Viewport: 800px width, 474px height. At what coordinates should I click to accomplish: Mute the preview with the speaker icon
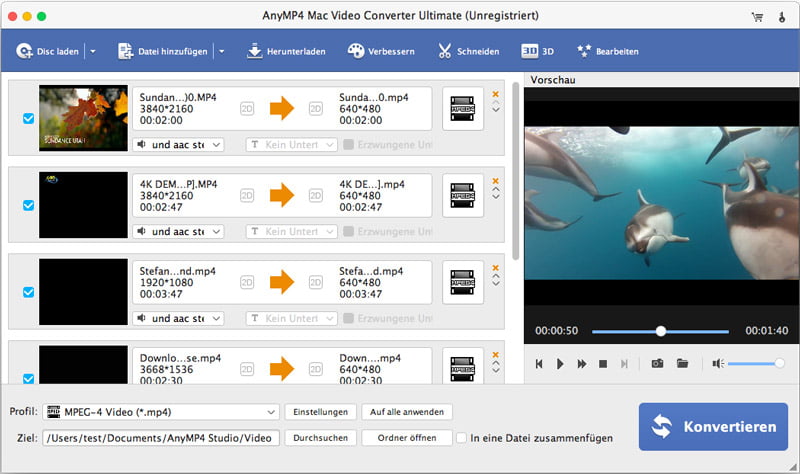(x=718, y=363)
